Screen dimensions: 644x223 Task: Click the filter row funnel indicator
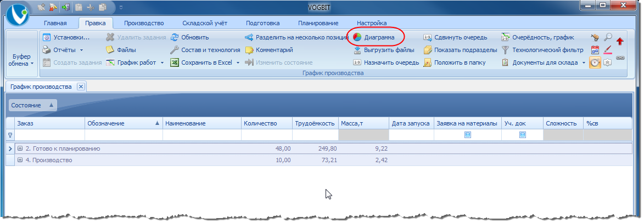click(x=10, y=135)
